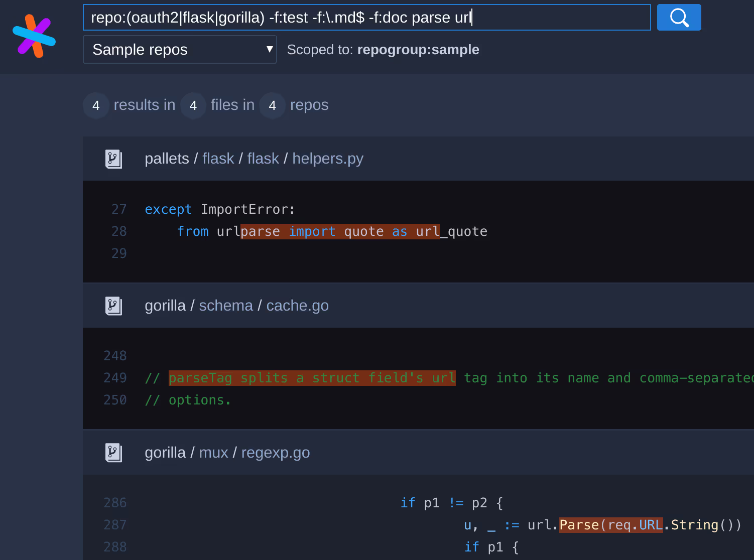754x560 pixels.
Task: Click line 27 'except ImportError:' code
Action: click(220, 209)
